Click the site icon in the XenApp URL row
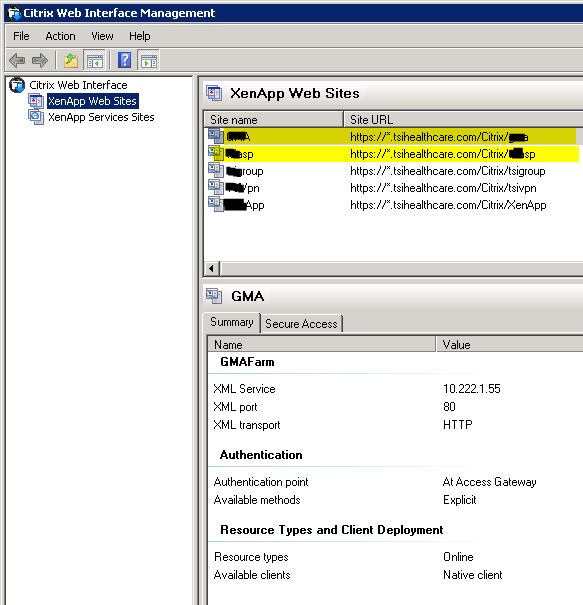Viewport: 583px width, 605px height. [x=216, y=204]
